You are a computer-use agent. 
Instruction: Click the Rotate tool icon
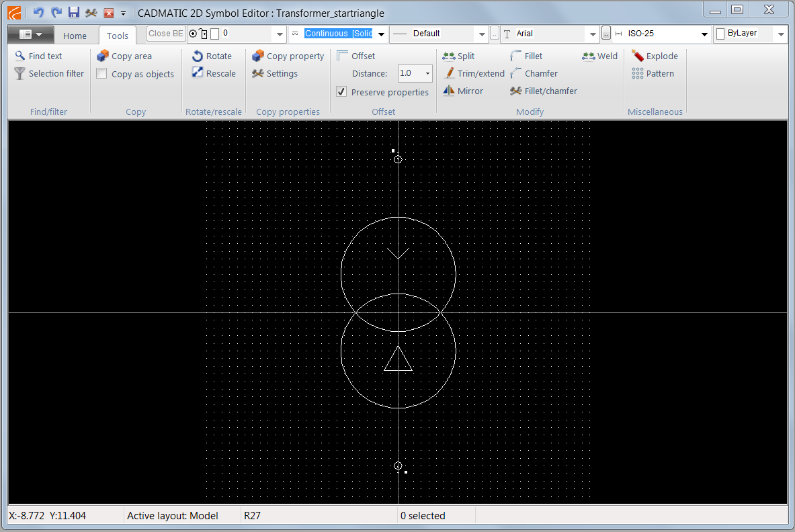[x=198, y=56]
